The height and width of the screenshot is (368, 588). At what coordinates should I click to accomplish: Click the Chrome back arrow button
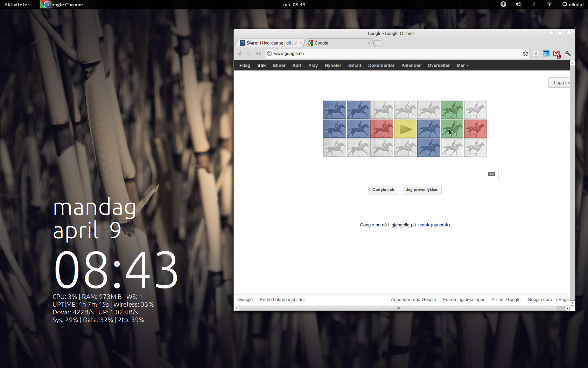[240, 53]
